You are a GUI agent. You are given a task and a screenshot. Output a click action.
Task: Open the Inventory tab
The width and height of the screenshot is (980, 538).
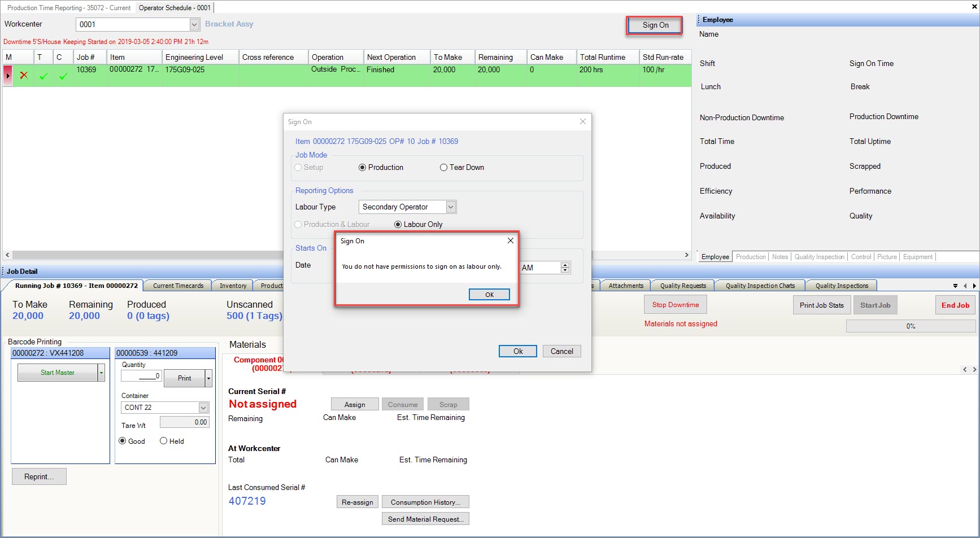point(233,286)
